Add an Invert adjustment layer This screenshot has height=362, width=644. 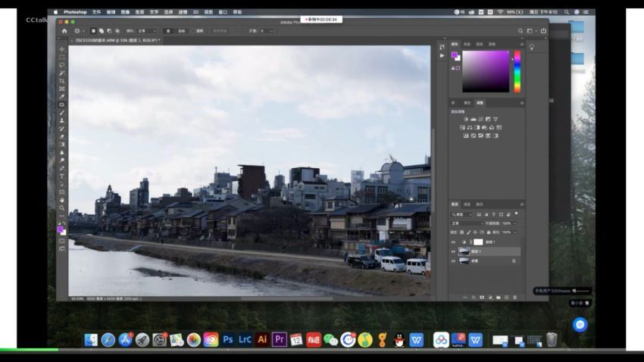coord(466,136)
